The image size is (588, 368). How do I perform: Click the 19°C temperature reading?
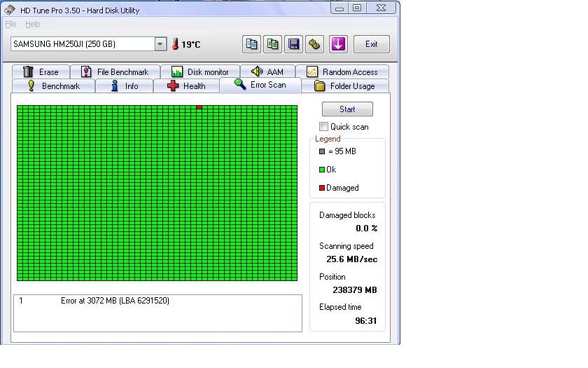click(x=191, y=44)
